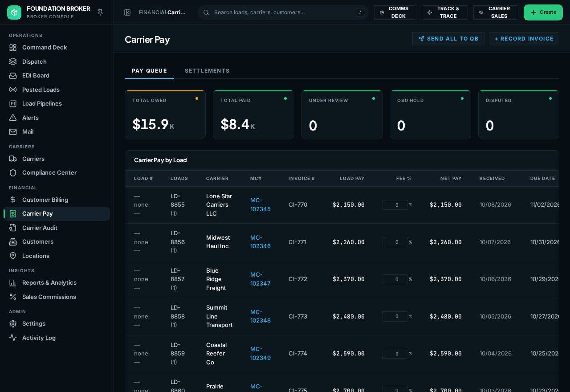This screenshot has width=570, height=392.
Task: Open Command Deck from the sidebar
Action: [57, 47]
